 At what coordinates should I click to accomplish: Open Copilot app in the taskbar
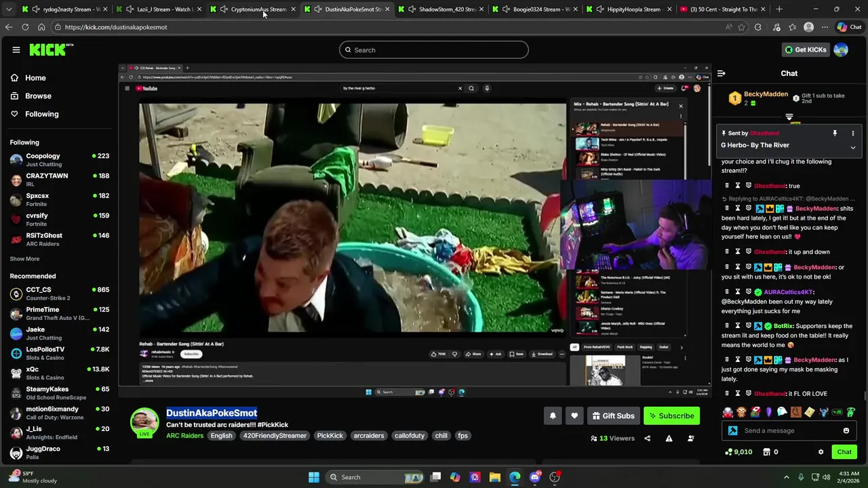click(x=455, y=477)
